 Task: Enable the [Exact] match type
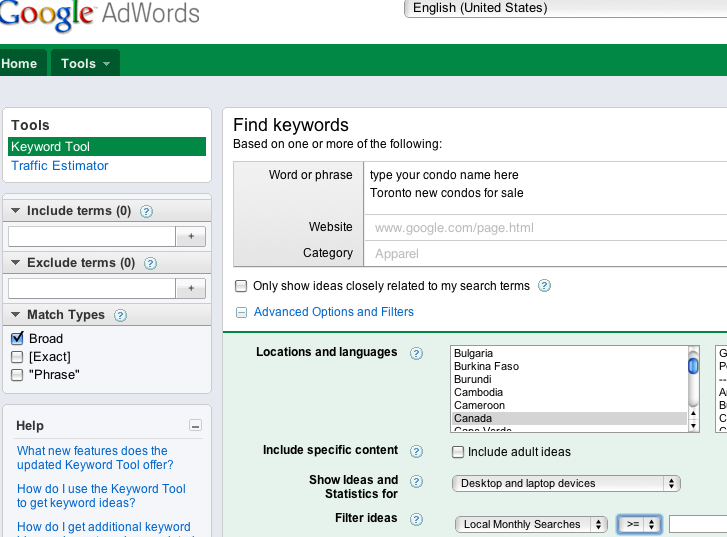click(17, 357)
